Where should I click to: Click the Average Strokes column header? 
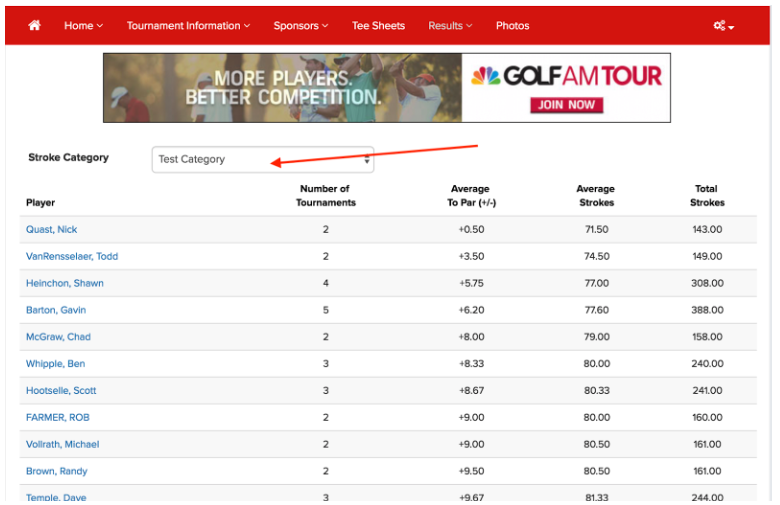tap(596, 196)
